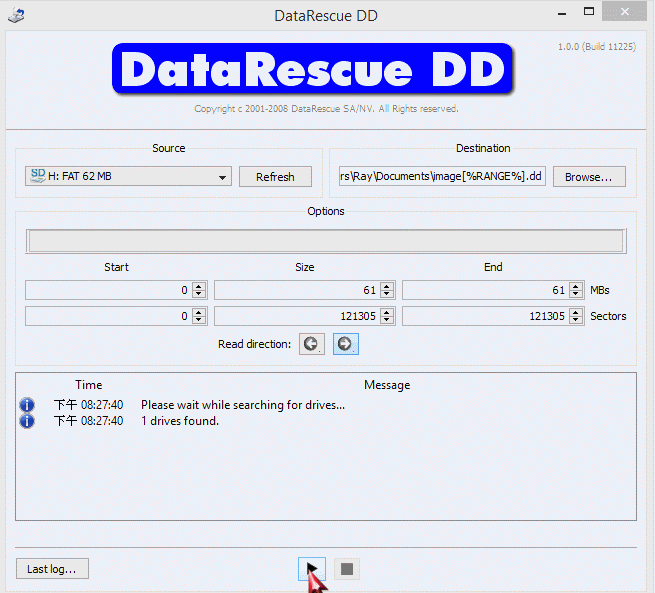This screenshot has width=655, height=593.
Task: Increase End value in MBs
Action: click(576, 286)
